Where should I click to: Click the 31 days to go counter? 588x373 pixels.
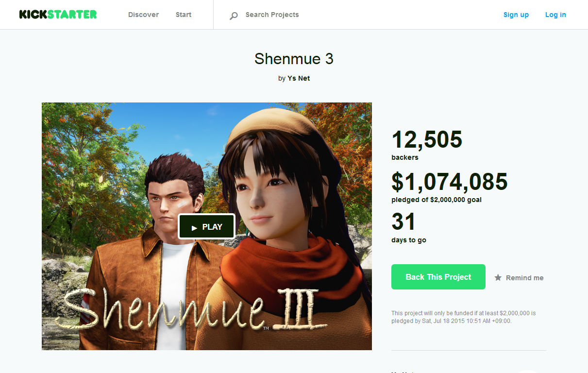(x=403, y=222)
